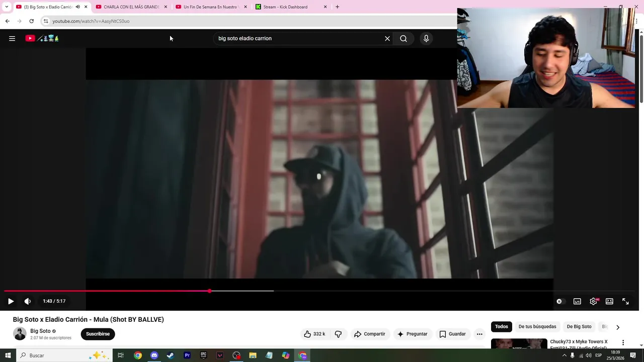Open Discord from taskbar
Viewport: 644px width, 362px height.
(x=154, y=355)
